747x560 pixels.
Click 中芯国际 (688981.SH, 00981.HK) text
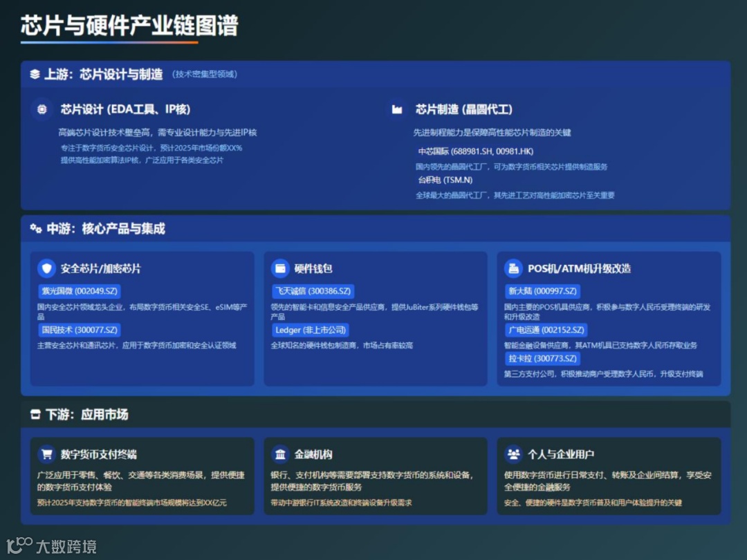point(475,151)
